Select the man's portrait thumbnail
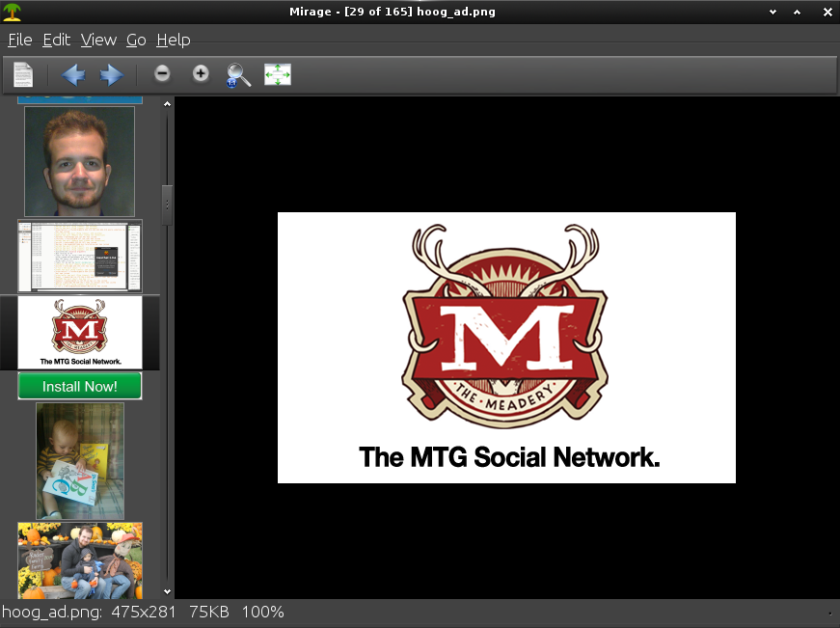This screenshot has height=628, width=840. click(79, 161)
